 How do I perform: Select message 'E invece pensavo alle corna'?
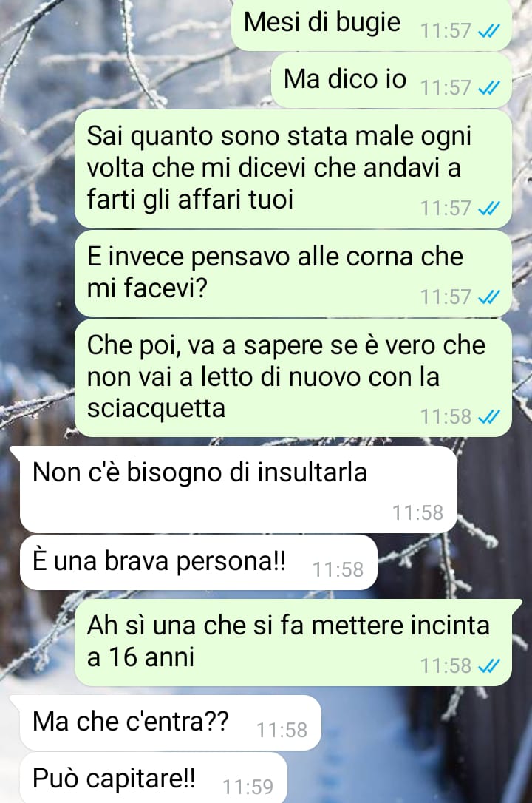click(293, 274)
